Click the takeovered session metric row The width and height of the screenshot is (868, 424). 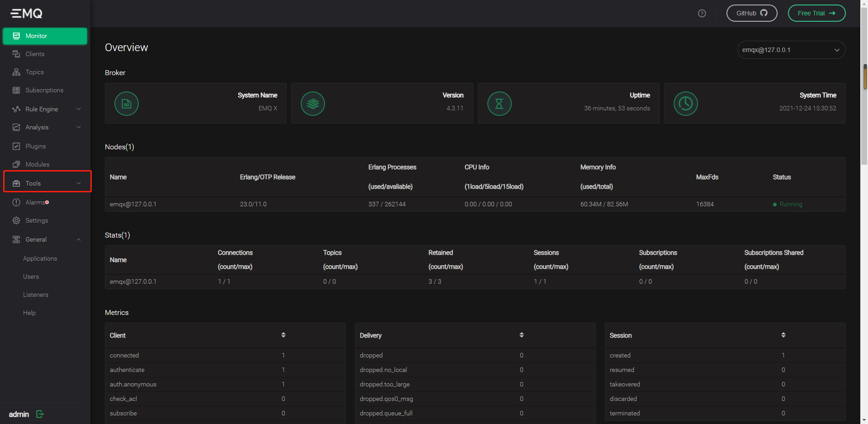[725, 384]
